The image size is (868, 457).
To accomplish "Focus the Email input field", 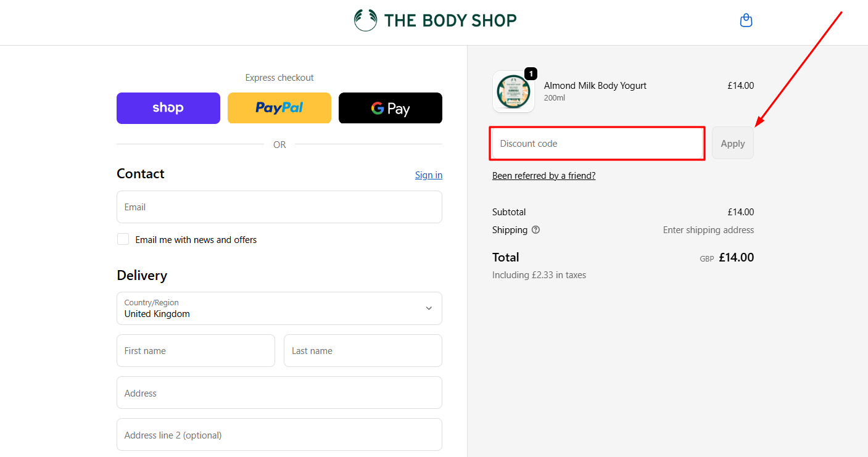I will click(x=279, y=207).
